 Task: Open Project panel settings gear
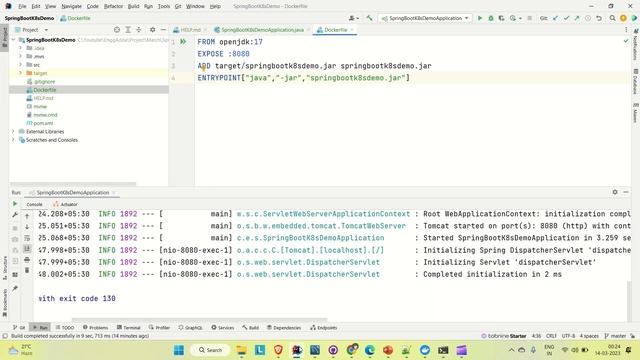[x=152, y=30]
